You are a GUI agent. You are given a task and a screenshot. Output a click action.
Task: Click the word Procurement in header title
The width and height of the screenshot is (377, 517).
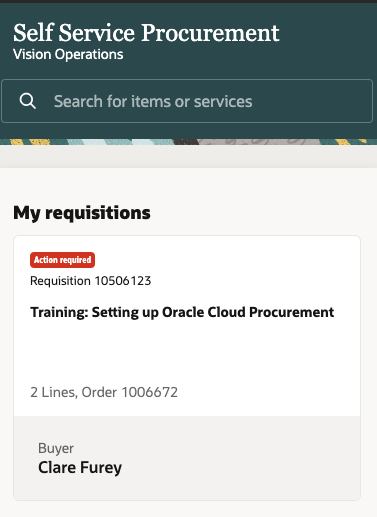[210, 34]
